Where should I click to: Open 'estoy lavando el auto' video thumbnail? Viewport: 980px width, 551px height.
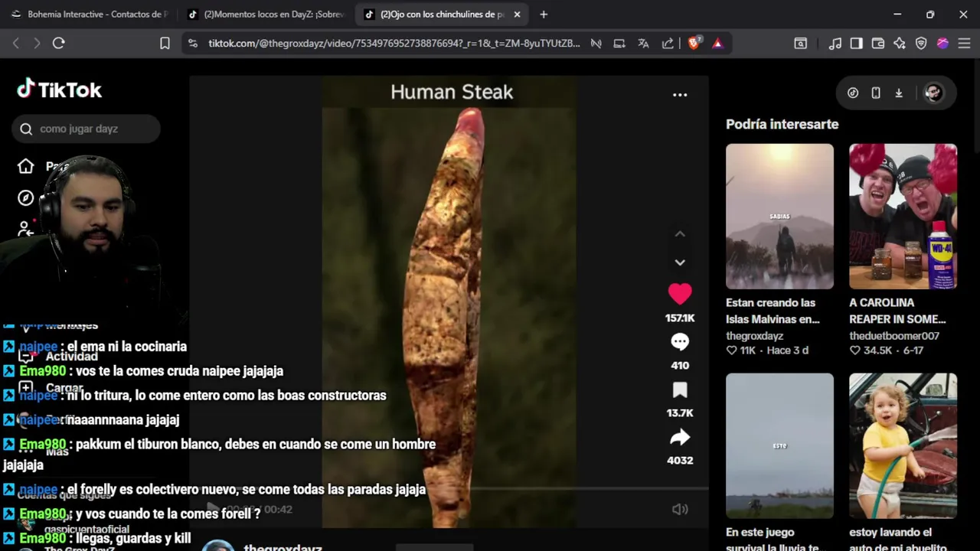[x=903, y=445]
